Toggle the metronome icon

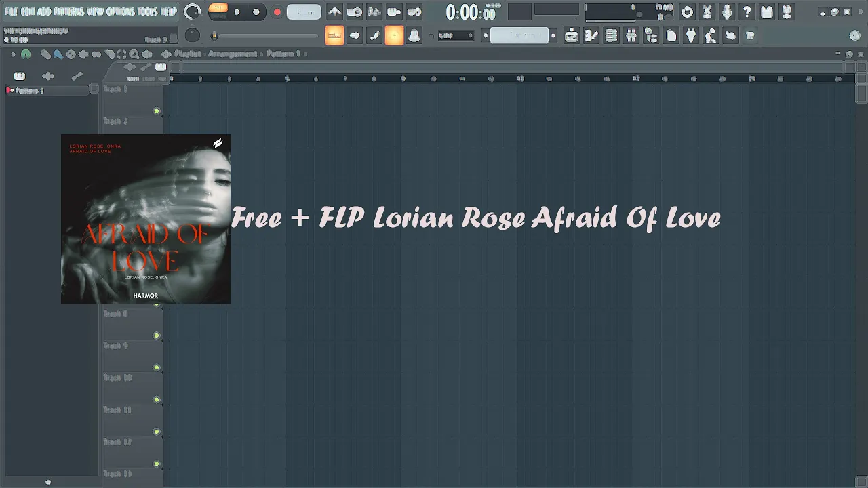tap(334, 12)
